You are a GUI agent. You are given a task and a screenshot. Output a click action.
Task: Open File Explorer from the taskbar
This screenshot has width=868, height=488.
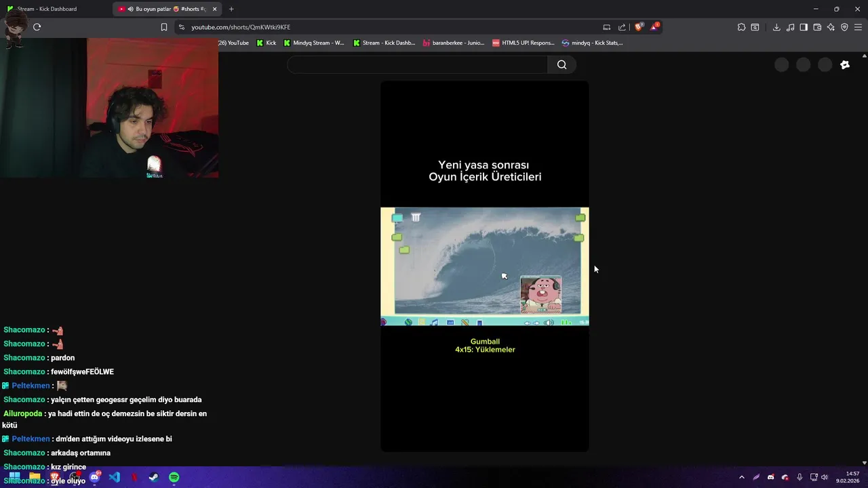(x=35, y=477)
